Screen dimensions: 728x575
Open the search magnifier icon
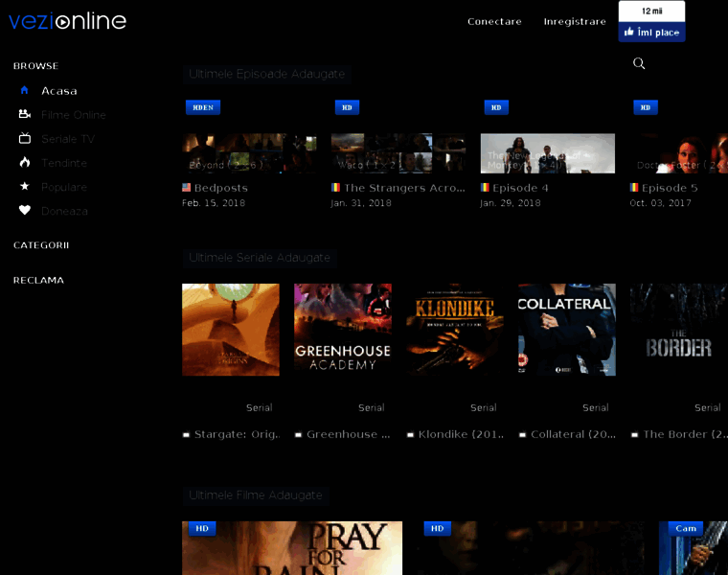(x=639, y=63)
